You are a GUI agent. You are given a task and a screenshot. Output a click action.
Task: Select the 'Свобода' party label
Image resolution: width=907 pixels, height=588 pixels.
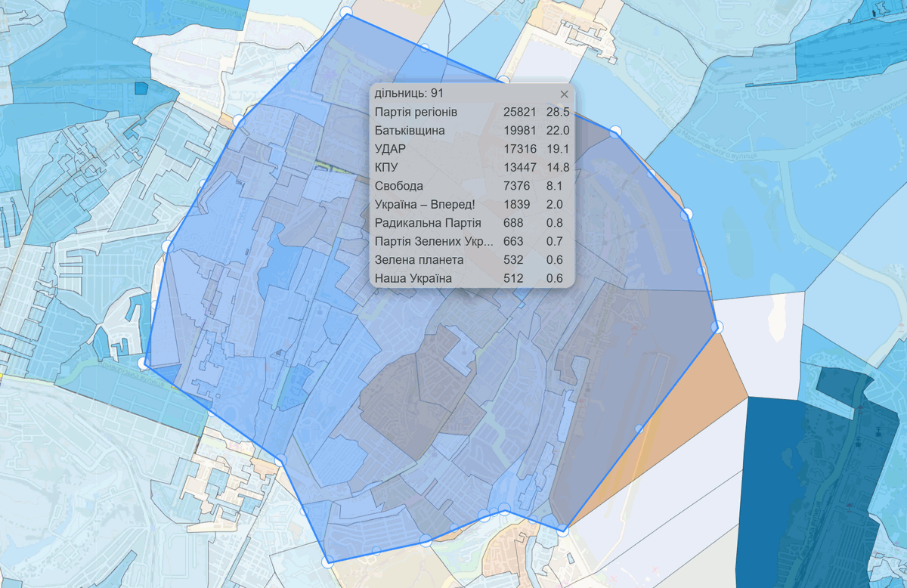pos(399,186)
